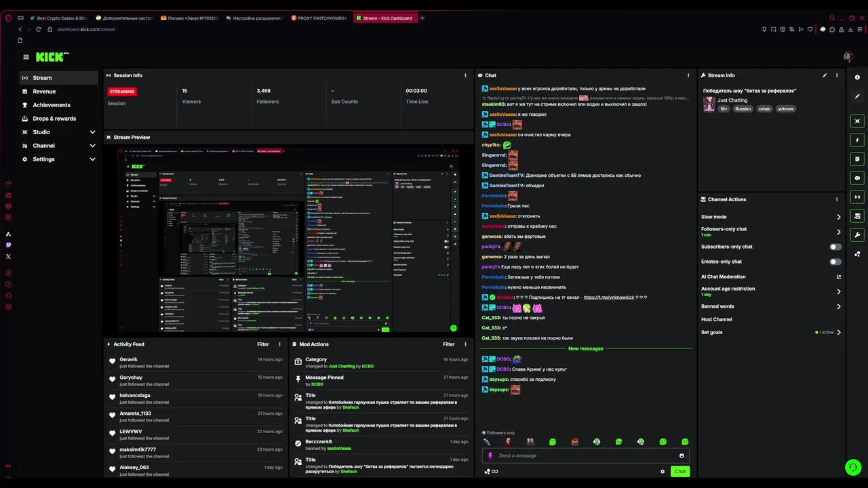Click the Host Channel action

[717, 319]
